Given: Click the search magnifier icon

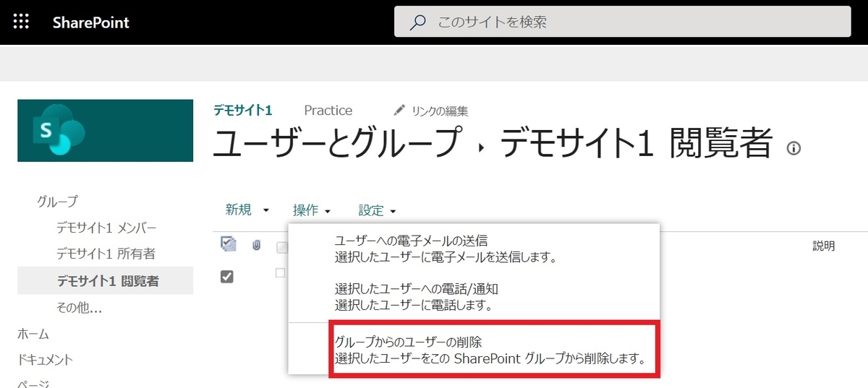Looking at the screenshot, I should coord(418,22).
